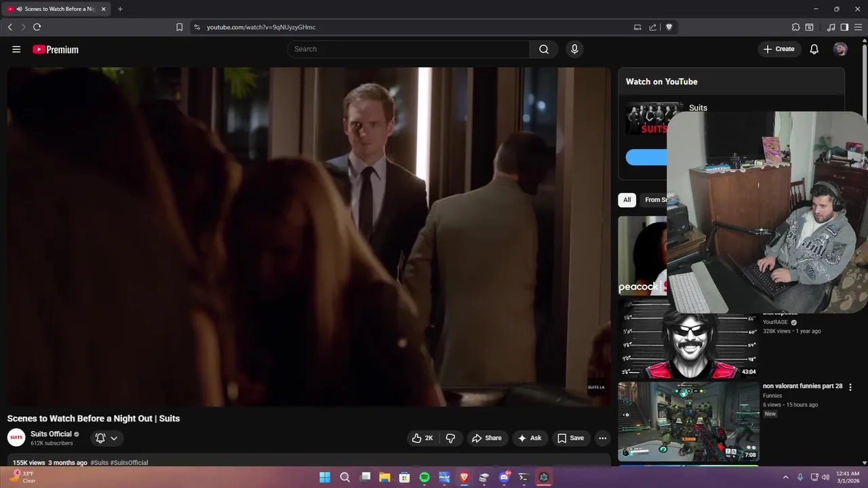Open tab search icon in toolbar
The width and height of the screenshot is (868, 488).
click(809, 27)
